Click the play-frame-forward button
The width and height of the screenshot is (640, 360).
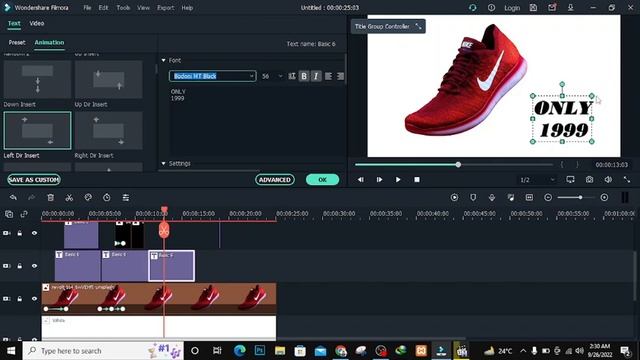point(379,180)
